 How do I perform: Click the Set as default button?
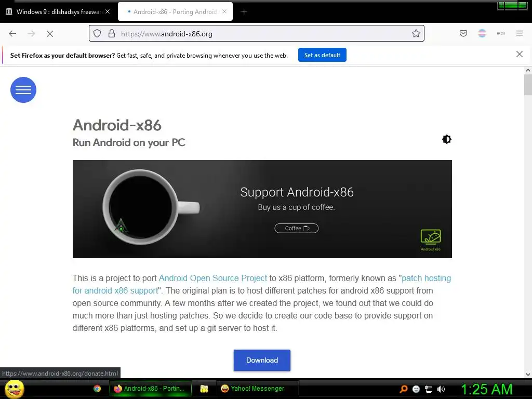click(322, 55)
